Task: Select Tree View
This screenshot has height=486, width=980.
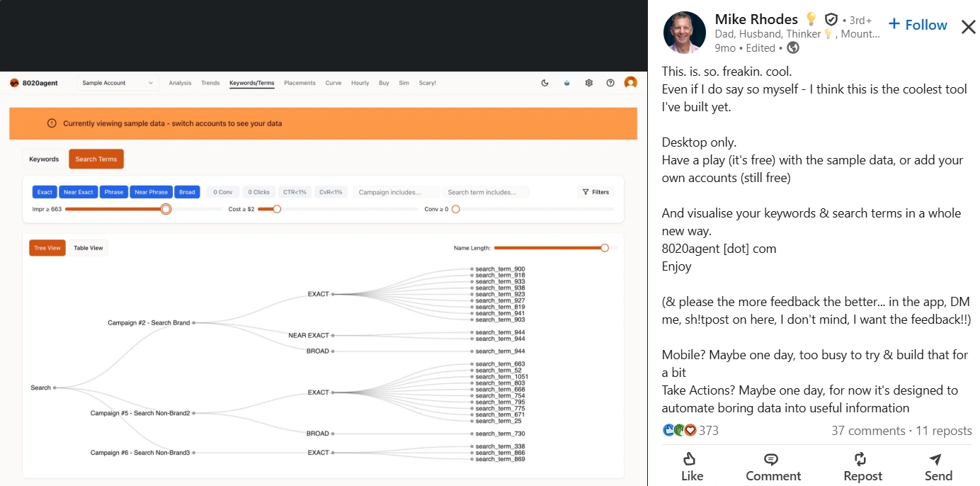Action: (x=47, y=248)
